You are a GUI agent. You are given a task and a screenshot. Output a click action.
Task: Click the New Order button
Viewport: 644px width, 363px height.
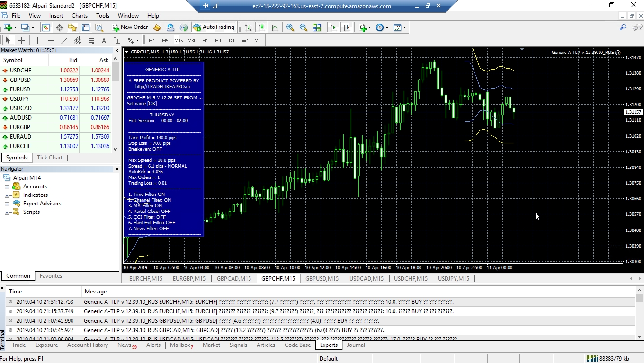click(x=130, y=27)
